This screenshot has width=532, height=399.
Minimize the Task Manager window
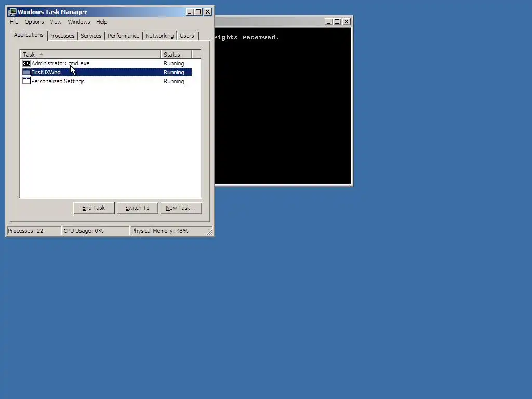pos(190,12)
